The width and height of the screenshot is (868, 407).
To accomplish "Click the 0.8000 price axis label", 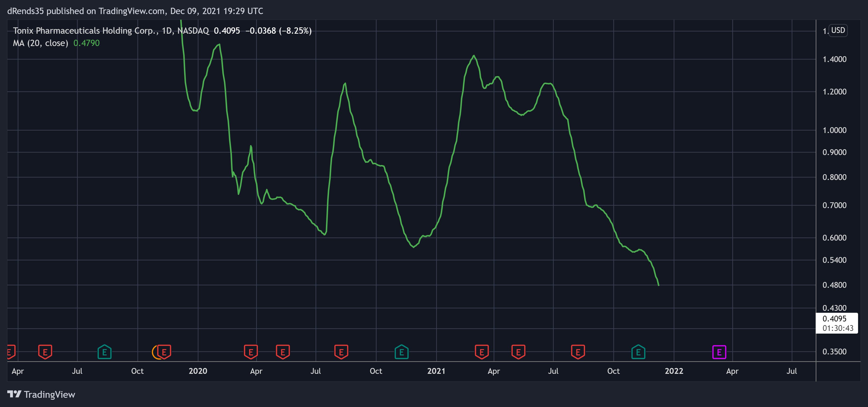I will (x=834, y=177).
